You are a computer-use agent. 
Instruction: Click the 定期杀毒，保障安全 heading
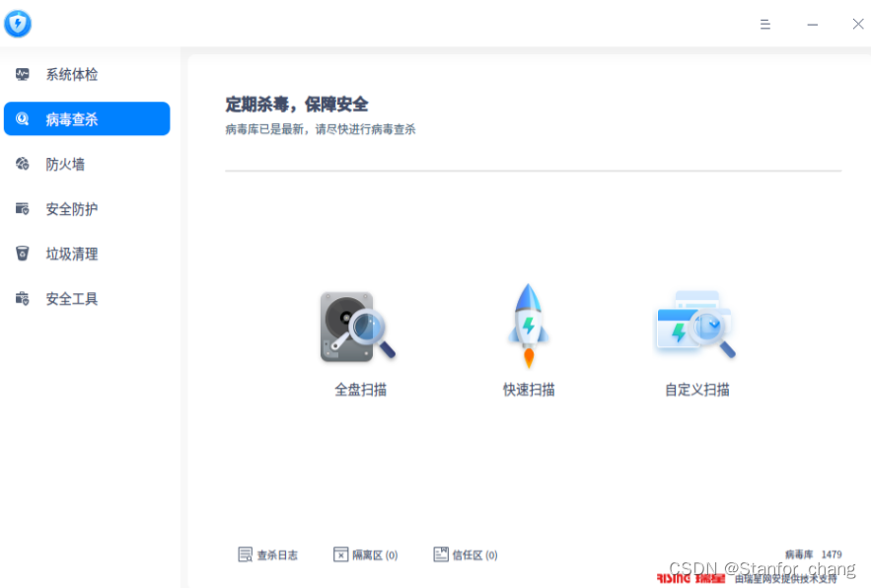(297, 104)
